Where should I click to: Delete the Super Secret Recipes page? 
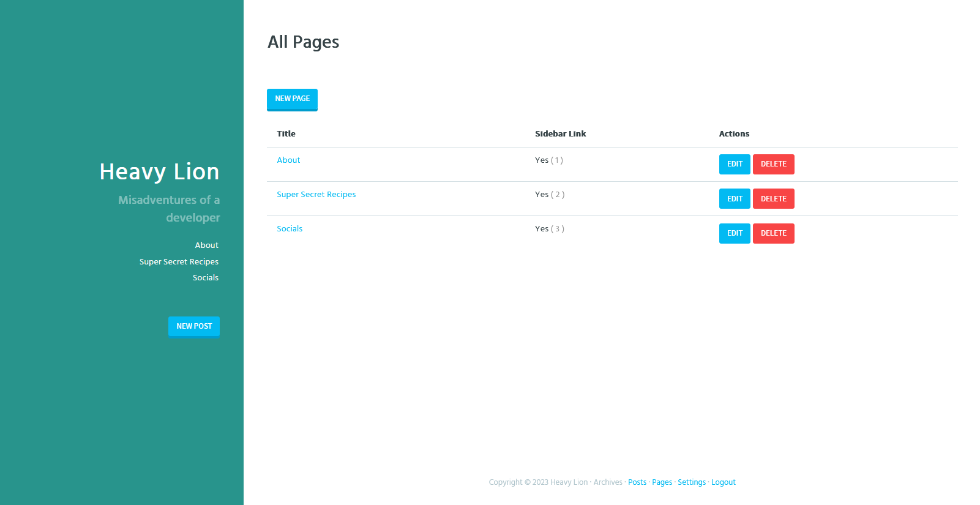click(x=773, y=199)
